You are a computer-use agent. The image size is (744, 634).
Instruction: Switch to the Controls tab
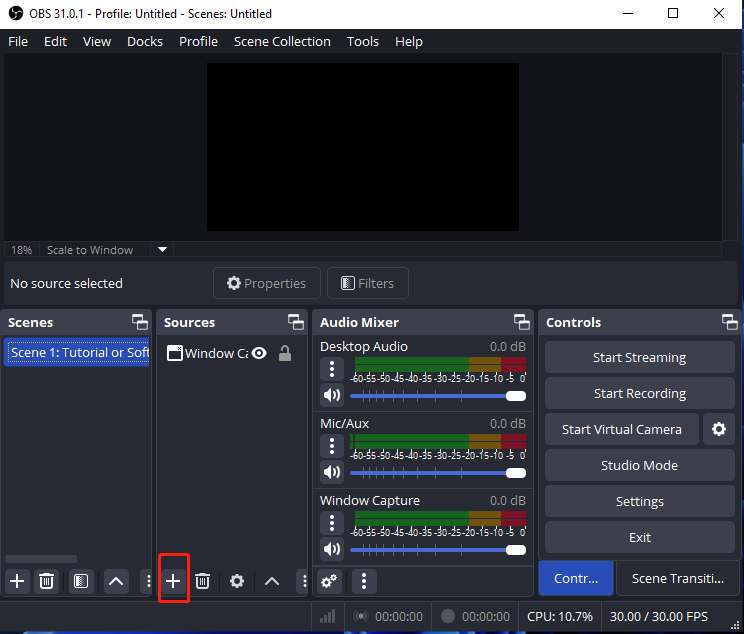tap(576, 578)
